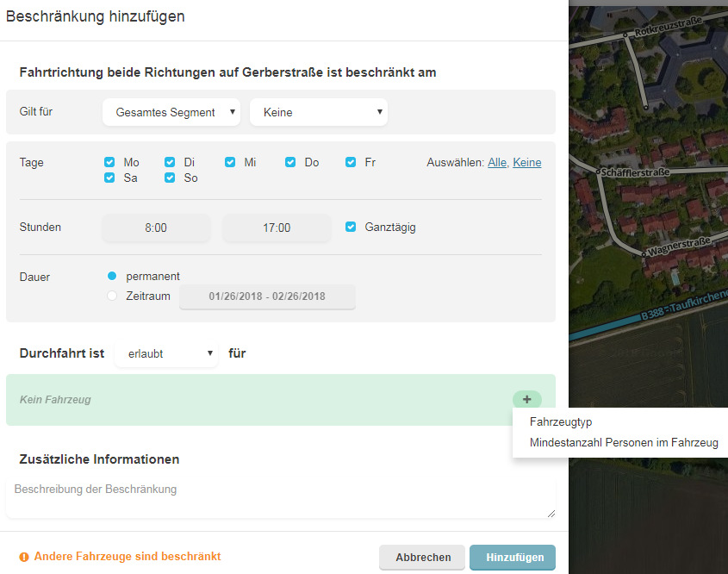The image size is (728, 574).
Task: Click the Rotkreuzstraße label on the map
Action: [x=669, y=26]
